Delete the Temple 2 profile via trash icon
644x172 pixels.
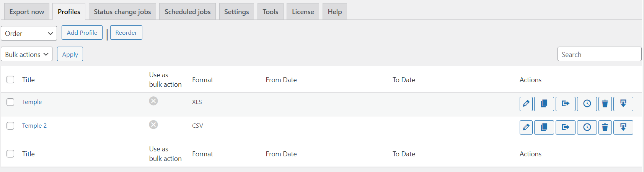pos(605,127)
